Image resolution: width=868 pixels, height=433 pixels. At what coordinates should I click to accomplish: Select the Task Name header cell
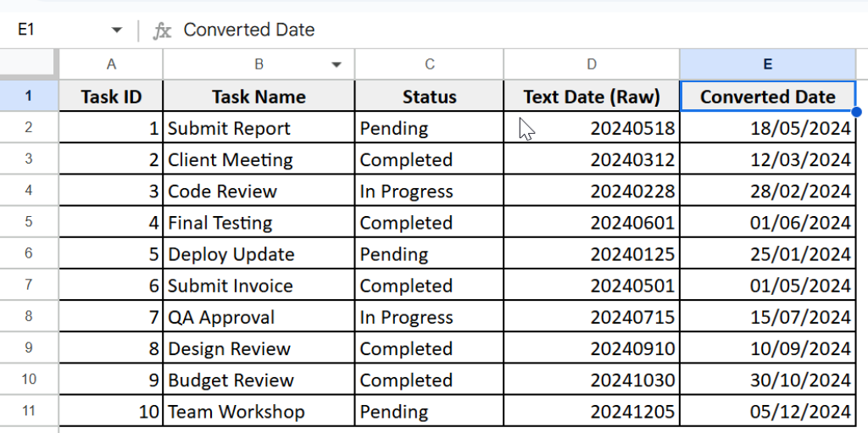(259, 97)
